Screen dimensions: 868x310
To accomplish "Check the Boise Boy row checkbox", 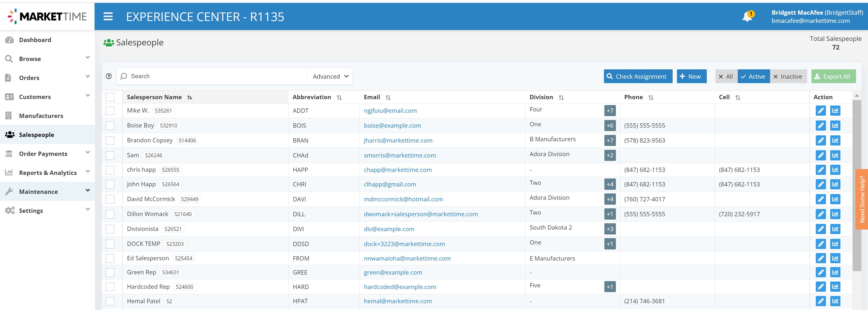I will (x=110, y=126).
